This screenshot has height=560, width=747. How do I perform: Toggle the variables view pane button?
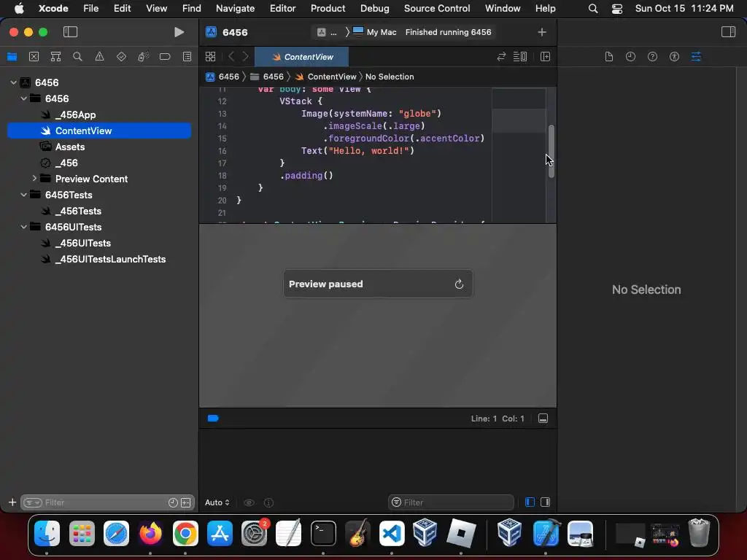point(530,502)
